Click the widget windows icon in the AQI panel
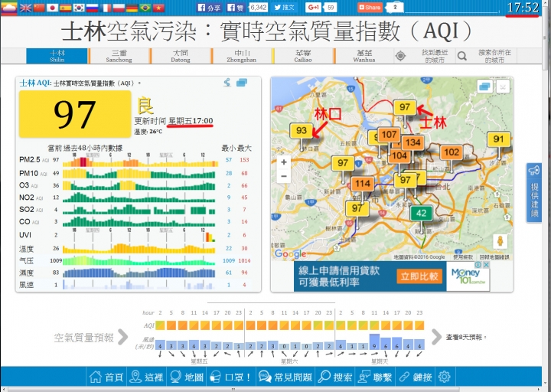 [x=242, y=83]
